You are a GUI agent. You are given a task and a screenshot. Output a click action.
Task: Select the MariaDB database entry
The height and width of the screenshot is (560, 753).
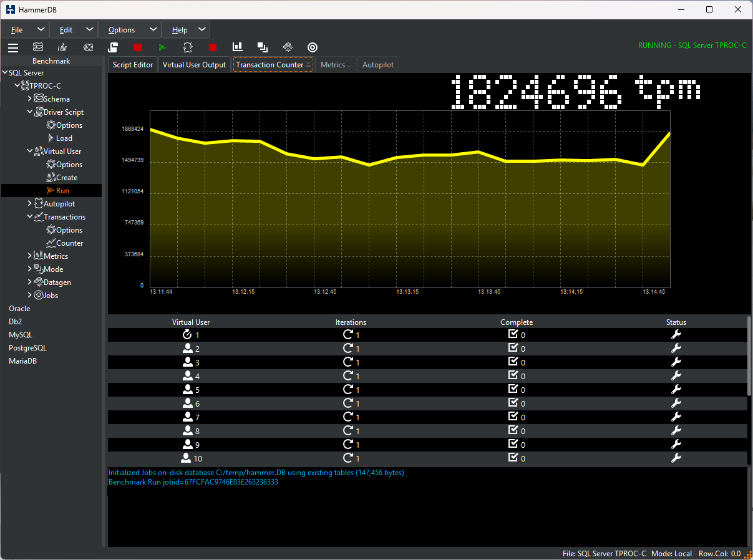pyautogui.click(x=22, y=361)
